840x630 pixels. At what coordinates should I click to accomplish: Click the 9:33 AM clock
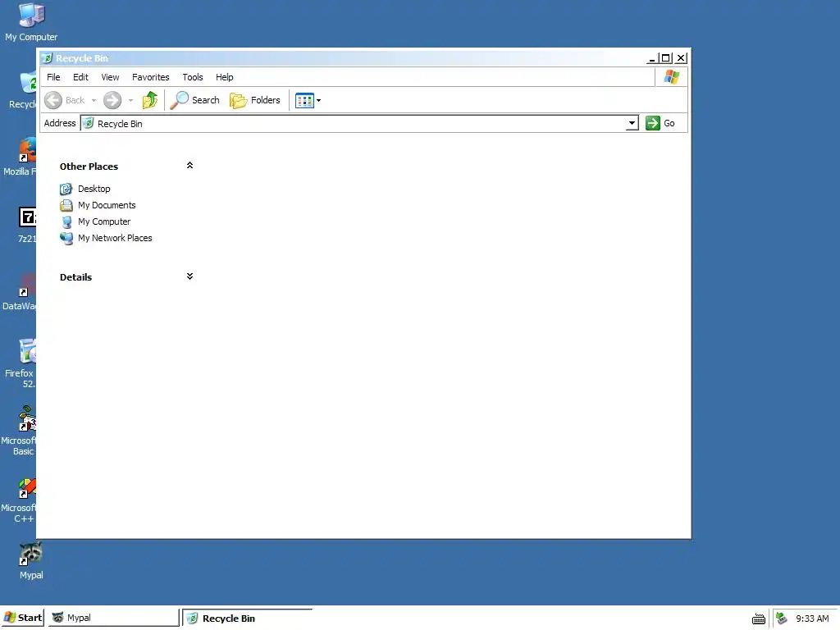[x=812, y=619]
